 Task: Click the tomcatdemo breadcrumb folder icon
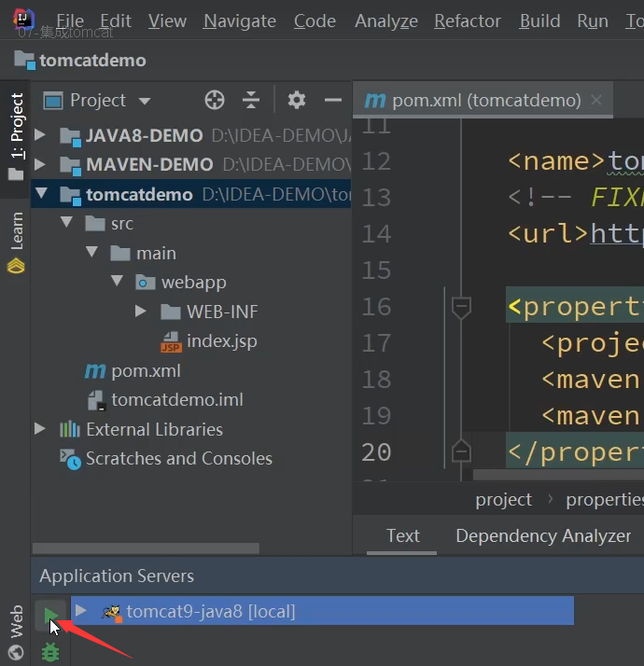click(24, 60)
